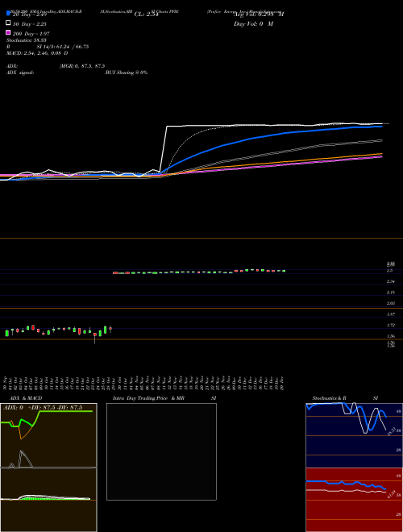Click the blue 20 Day legend swatch
Viewport: 403px width, 532px height.
pos(9,14)
